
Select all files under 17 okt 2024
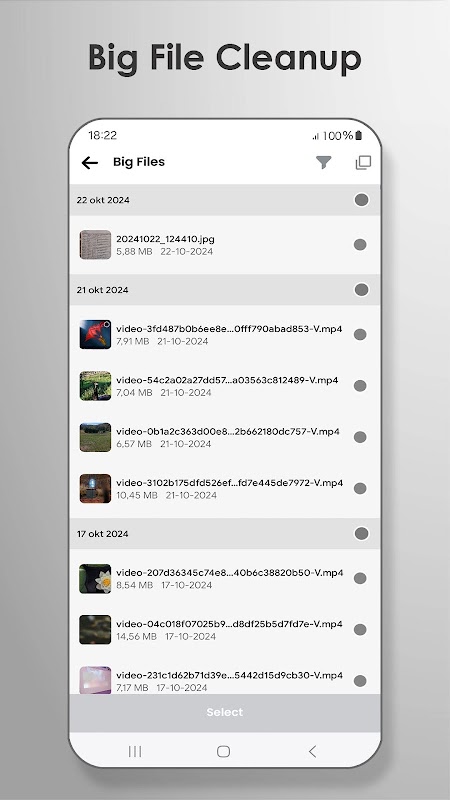(361, 534)
